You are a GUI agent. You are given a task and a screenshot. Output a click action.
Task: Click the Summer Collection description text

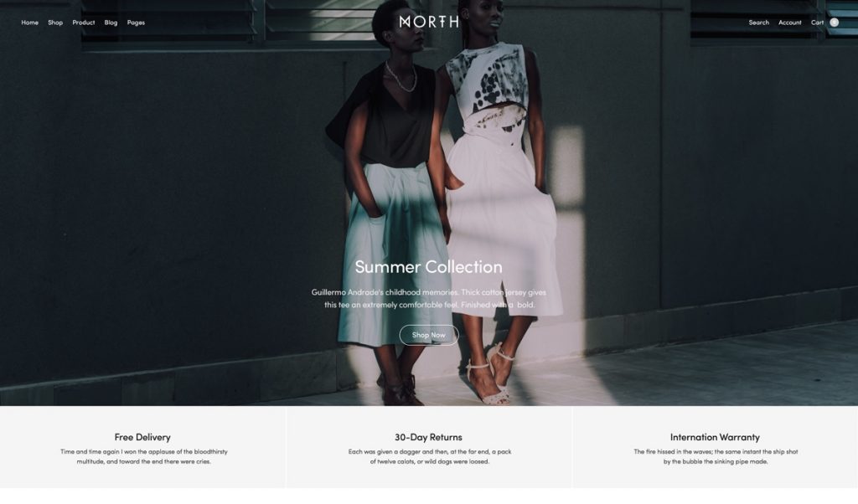point(428,298)
